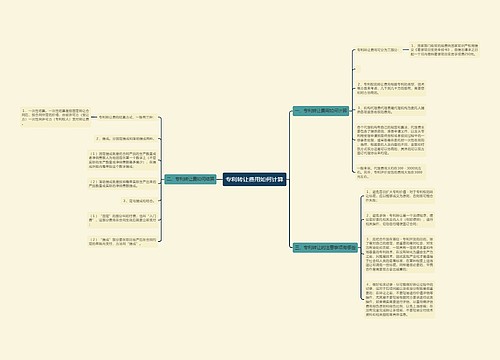Click the left note (2) about sliding royalty

pos(122,184)
